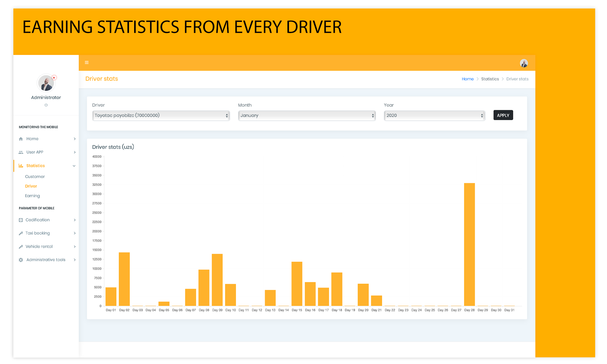This screenshot has height=364, width=607.
Task: Open the top-right user avatar
Action: 524,63
